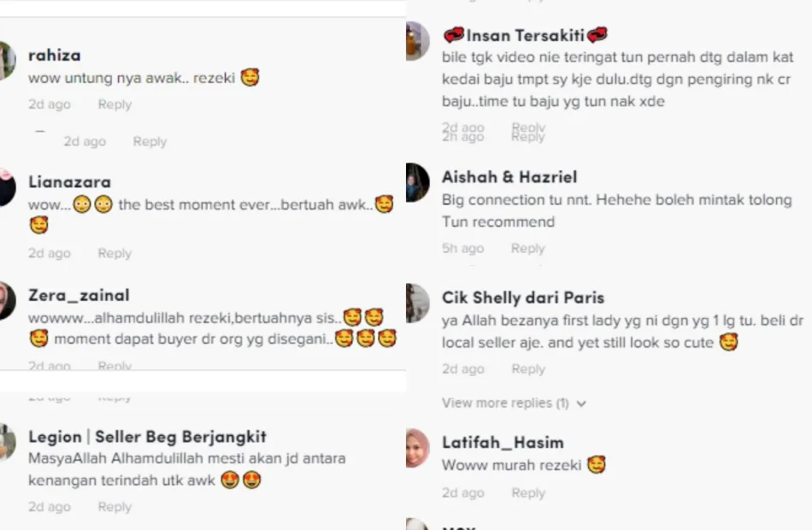Image resolution: width=812 pixels, height=530 pixels.
Task: Click Cik Shelly dari Paris avatar
Action: 417,303
